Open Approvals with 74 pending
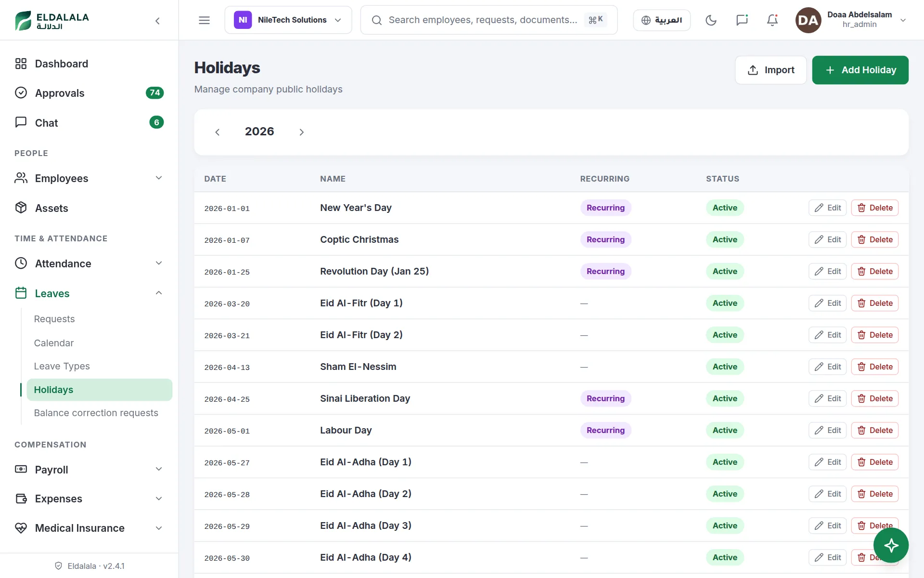The image size is (924, 578). point(89,93)
